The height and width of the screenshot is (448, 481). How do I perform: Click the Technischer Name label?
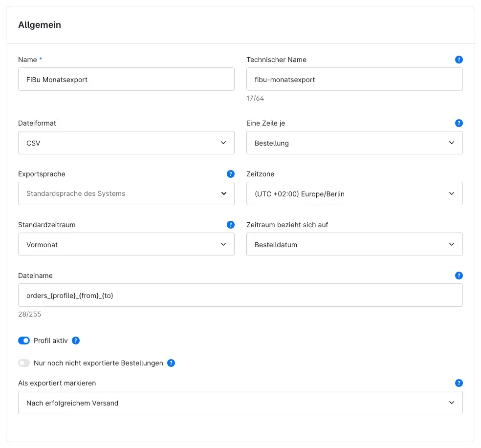276,60
